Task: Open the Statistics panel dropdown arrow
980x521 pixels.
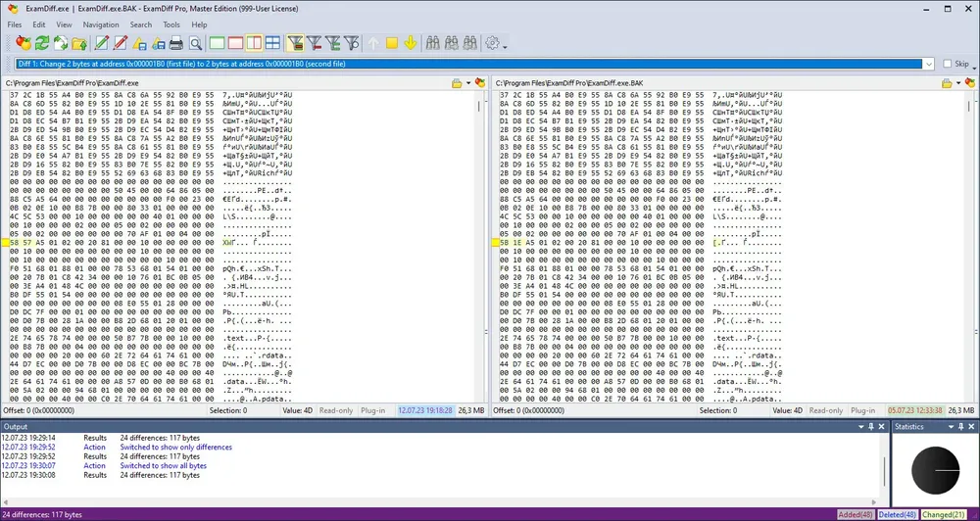Action: [x=952, y=427]
